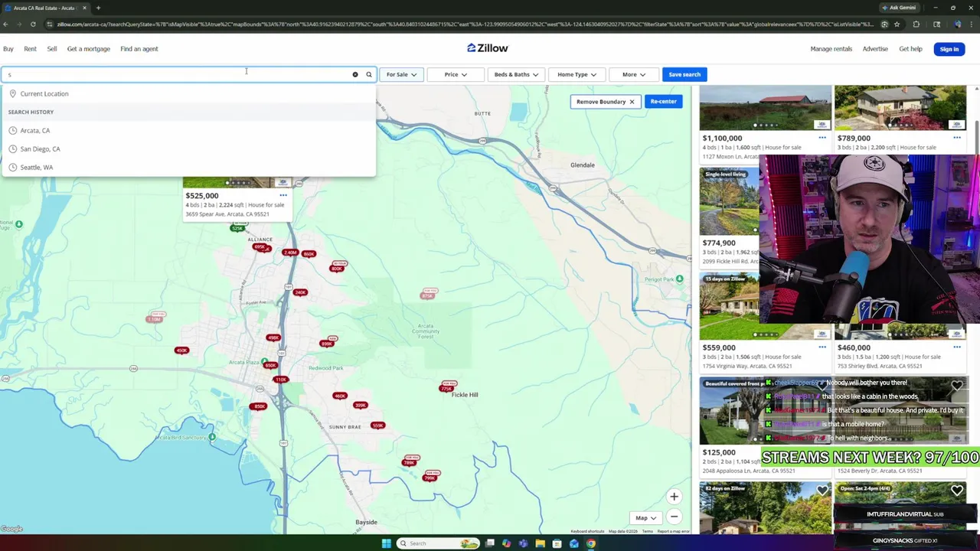Open Chrome from the taskbar
Screen dimensions: 980x551
click(x=591, y=543)
